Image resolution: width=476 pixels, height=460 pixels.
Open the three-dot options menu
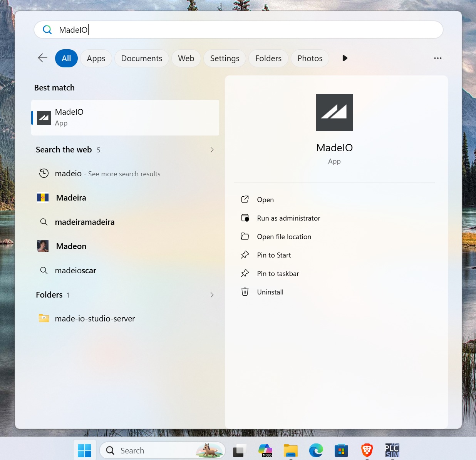pos(438,58)
